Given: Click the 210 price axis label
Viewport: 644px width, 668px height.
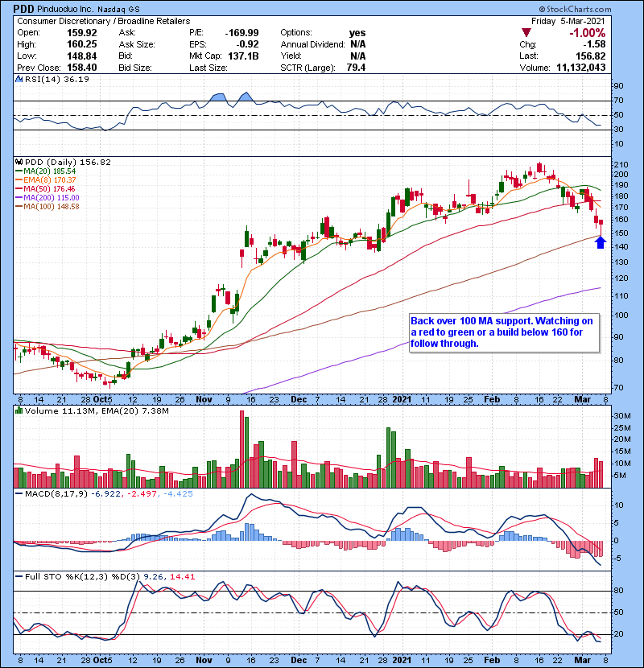Looking at the screenshot, I should coord(621,165).
